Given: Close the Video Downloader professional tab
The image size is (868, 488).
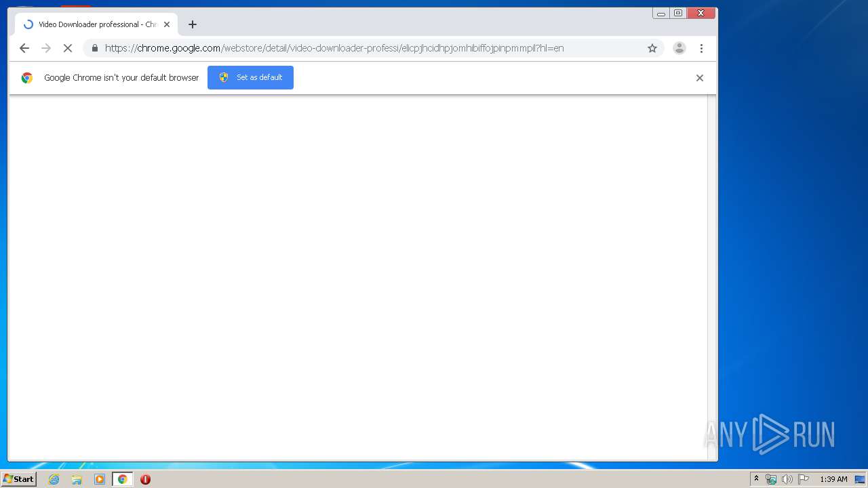Looking at the screenshot, I should click(167, 24).
